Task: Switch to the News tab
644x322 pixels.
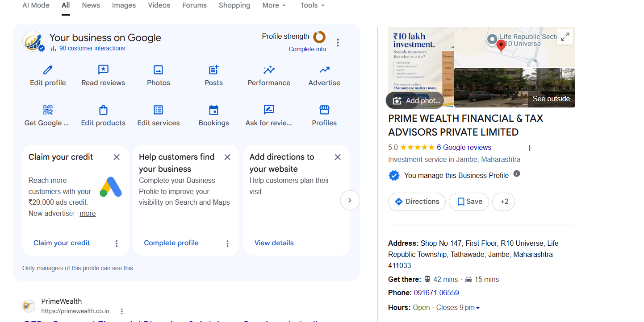Action: coord(91,5)
